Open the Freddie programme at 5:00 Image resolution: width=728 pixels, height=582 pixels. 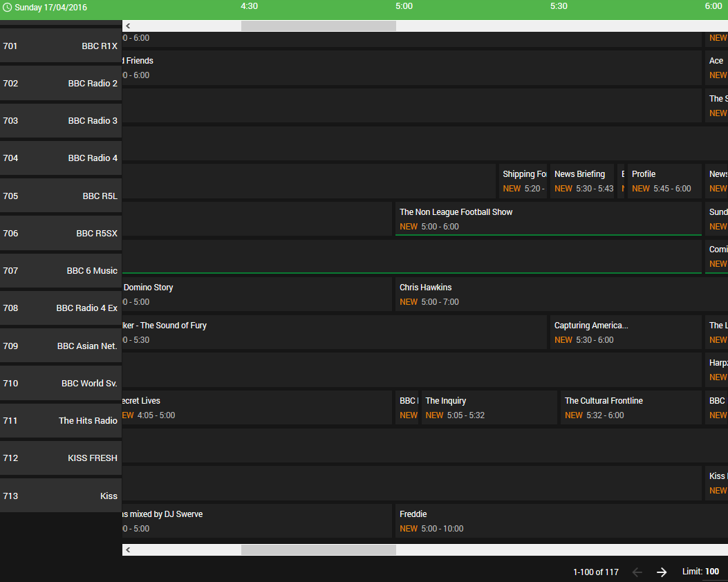[x=562, y=520]
